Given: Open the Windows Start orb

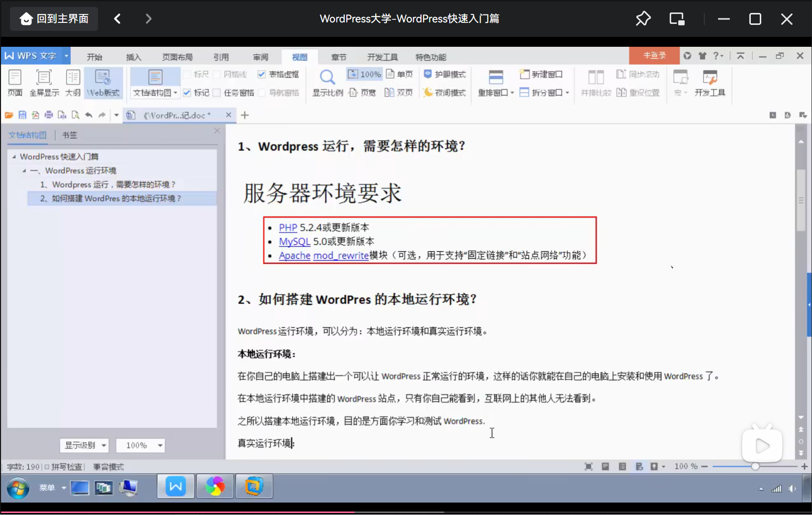Looking at the screenshot, I should 18,488.
